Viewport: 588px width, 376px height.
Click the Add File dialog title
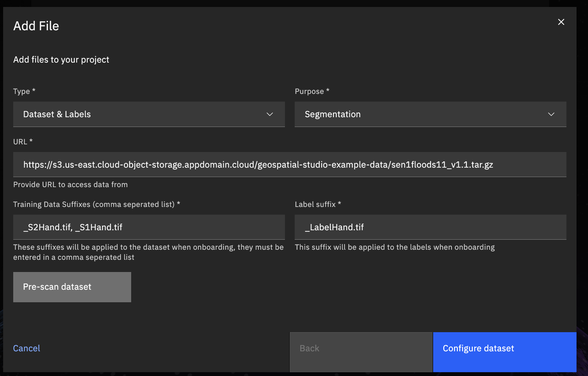point(36,26)
